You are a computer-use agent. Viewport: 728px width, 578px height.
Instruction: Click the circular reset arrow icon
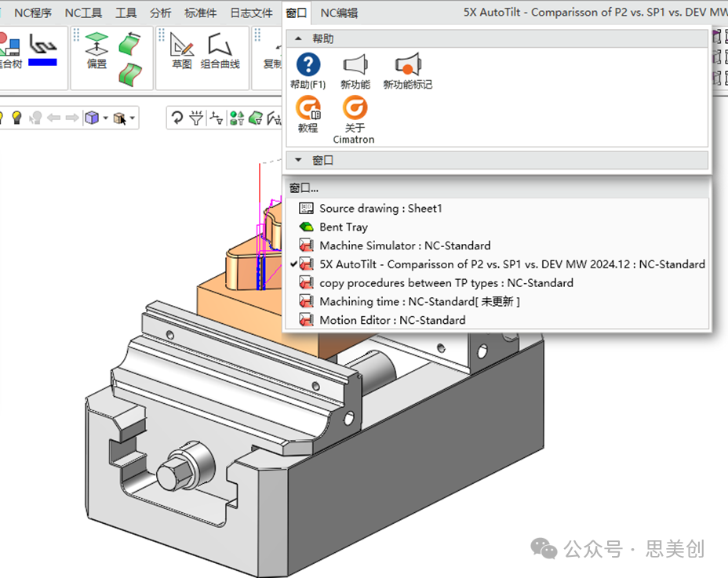tap(177, 118)
